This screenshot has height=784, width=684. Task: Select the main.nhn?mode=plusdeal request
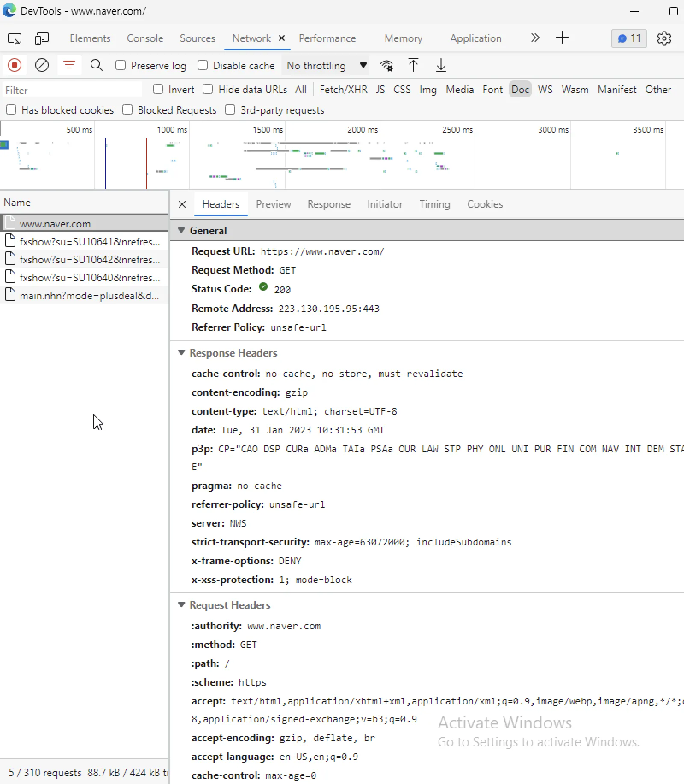click(x=84, y=295)
